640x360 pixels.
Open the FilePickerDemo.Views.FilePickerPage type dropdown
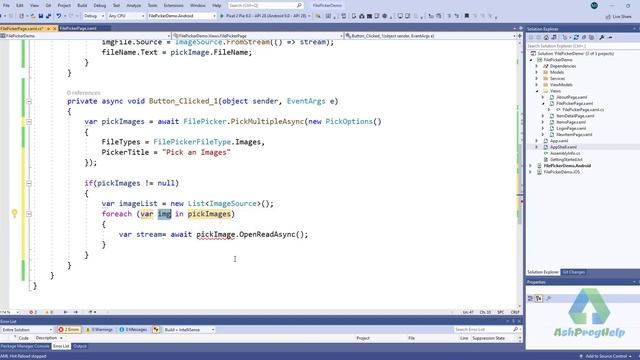click(258, 36)
